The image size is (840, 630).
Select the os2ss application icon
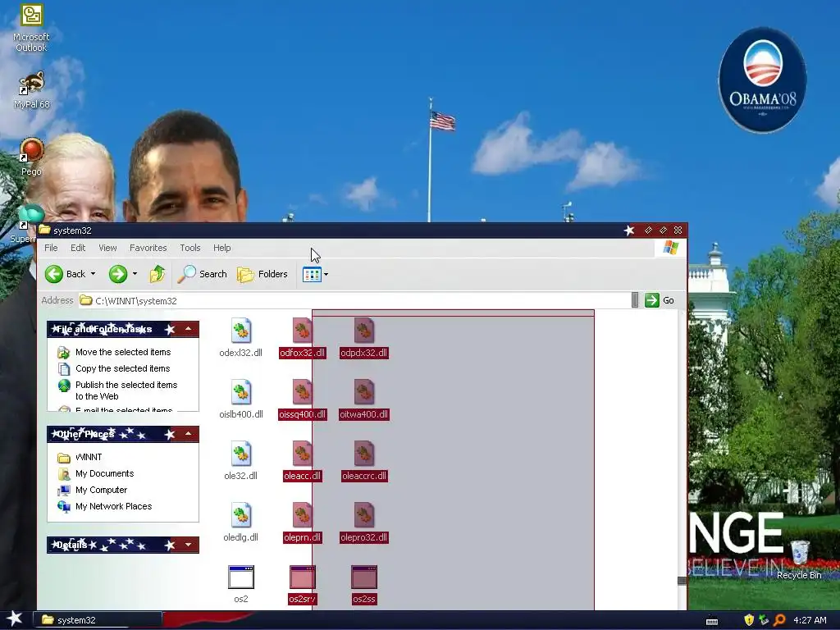(363, 577)
